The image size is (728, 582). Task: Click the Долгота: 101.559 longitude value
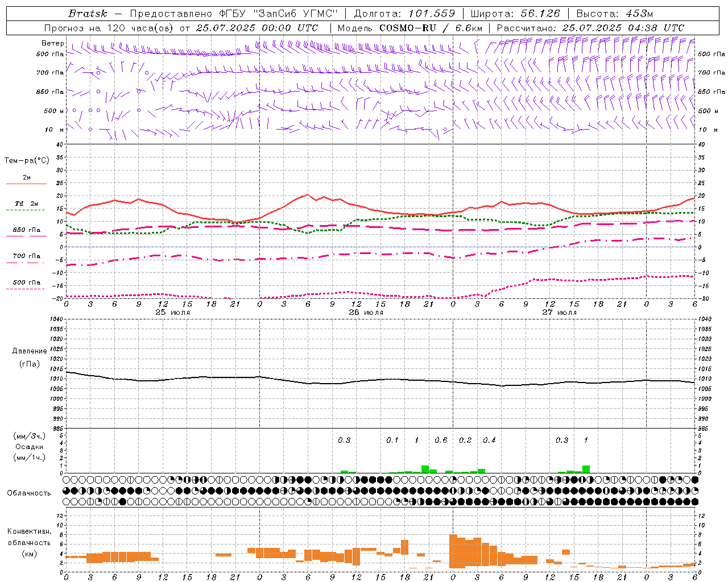[x=404, y=14]
